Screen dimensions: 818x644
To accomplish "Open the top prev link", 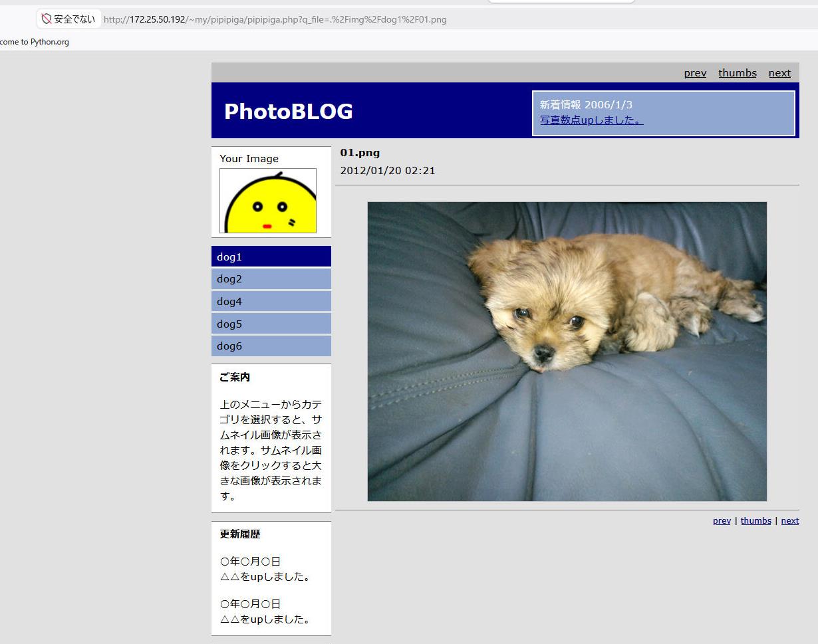I will click(695, 73).
